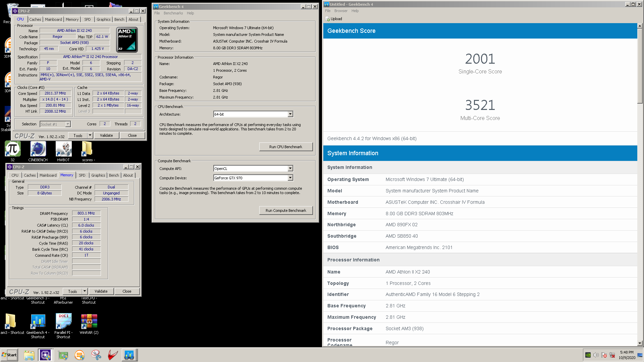Screen dimensions: 644x362
Task: Open the Action Center flag tray icon
Action: 604,355
